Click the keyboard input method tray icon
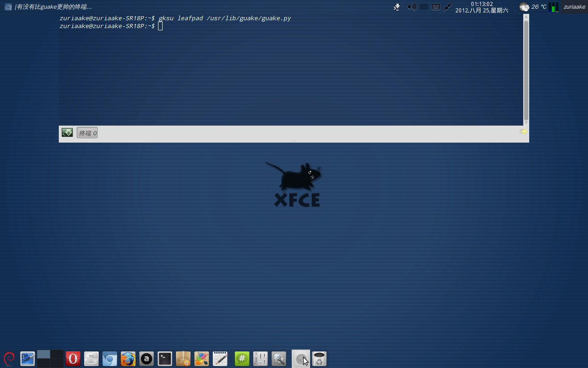This screenshot has width=588, height=368. pos(436,7)
